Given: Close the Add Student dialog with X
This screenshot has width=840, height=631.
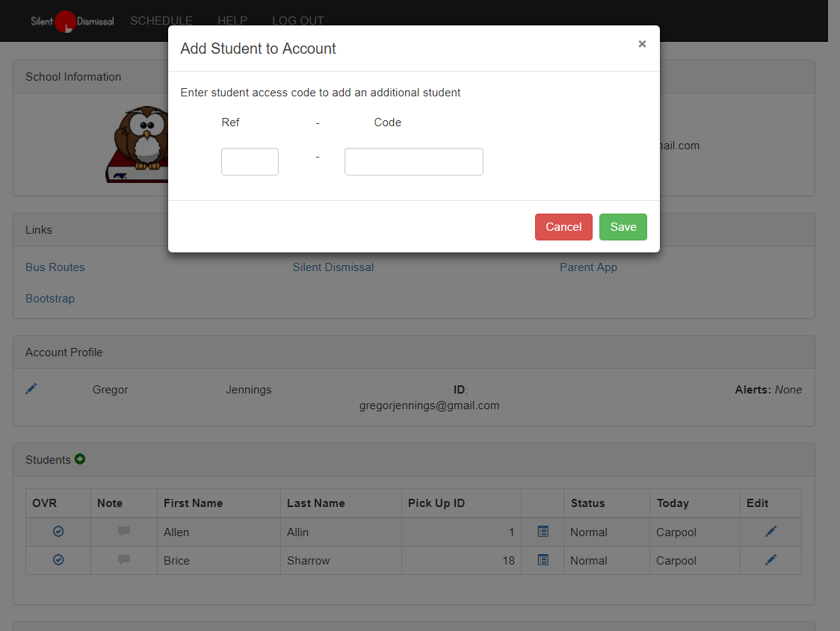Looking at the screenshot, I should [642, 44].
